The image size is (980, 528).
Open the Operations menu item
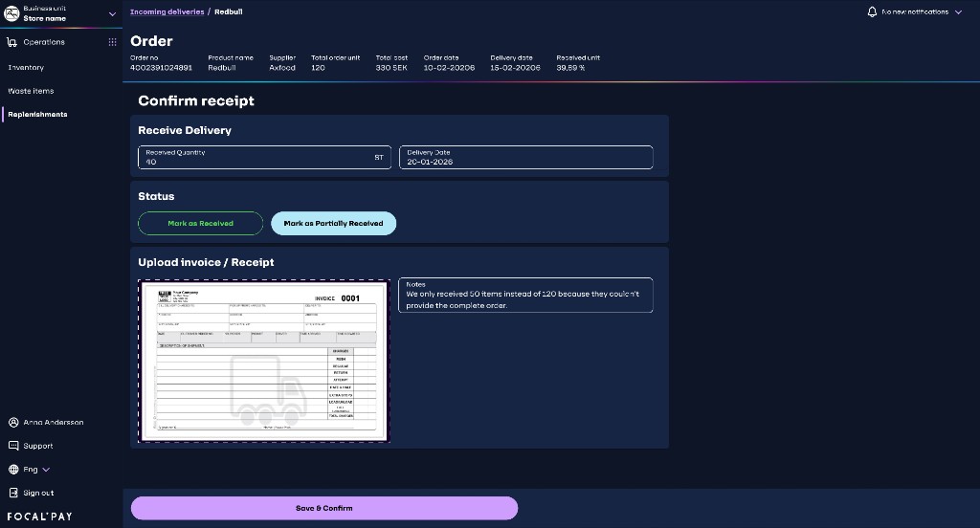coord(44,42)
